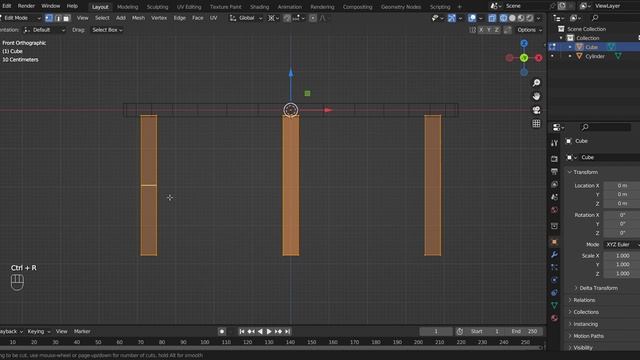Viewport: 640px width, 360px height.
Task: Enable face select mode
Action: point(67,18)
